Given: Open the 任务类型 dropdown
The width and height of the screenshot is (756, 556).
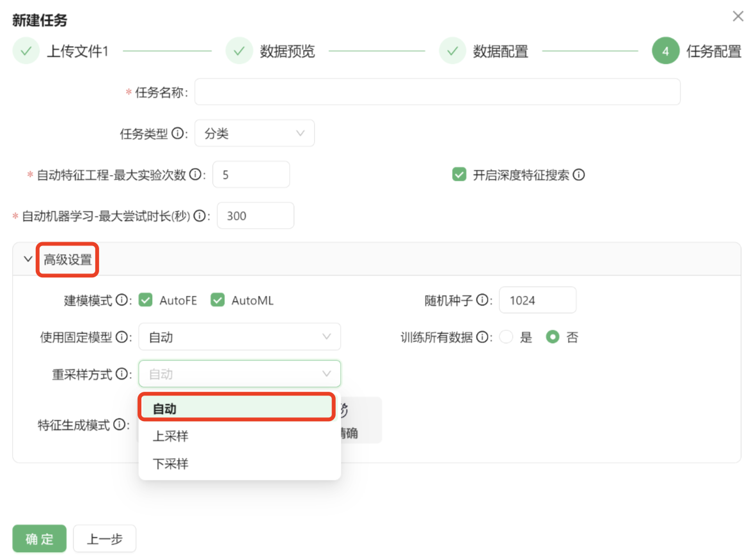Looking at the screenshot, I should tap(254, 134).
